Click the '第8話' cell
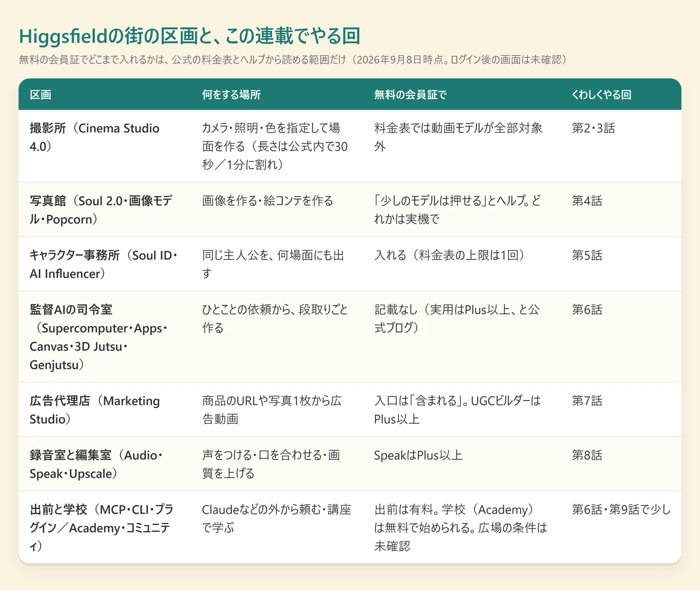 point(621,464)
